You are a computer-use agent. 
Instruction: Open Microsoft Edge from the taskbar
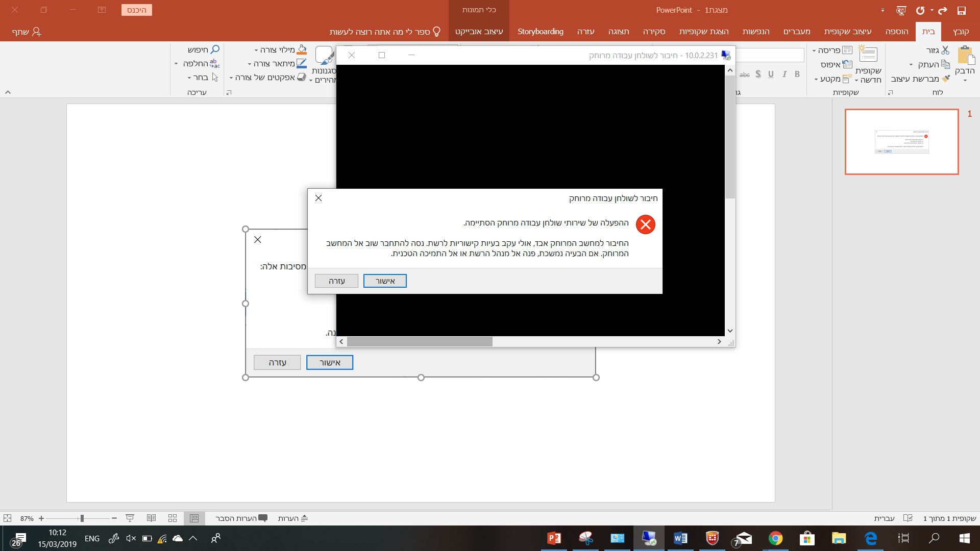click(870, 538)
